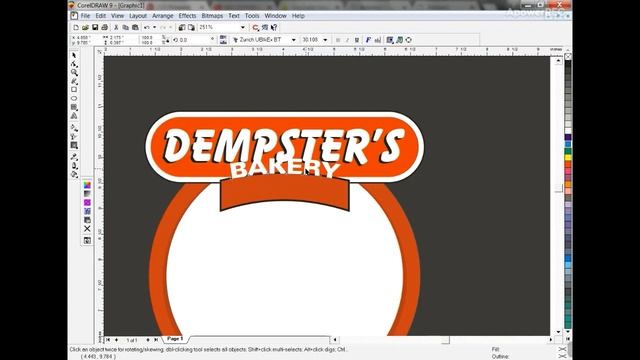Open the Fill tool flyout
Viewport: 640px width, 360px height.
(74, 174)
